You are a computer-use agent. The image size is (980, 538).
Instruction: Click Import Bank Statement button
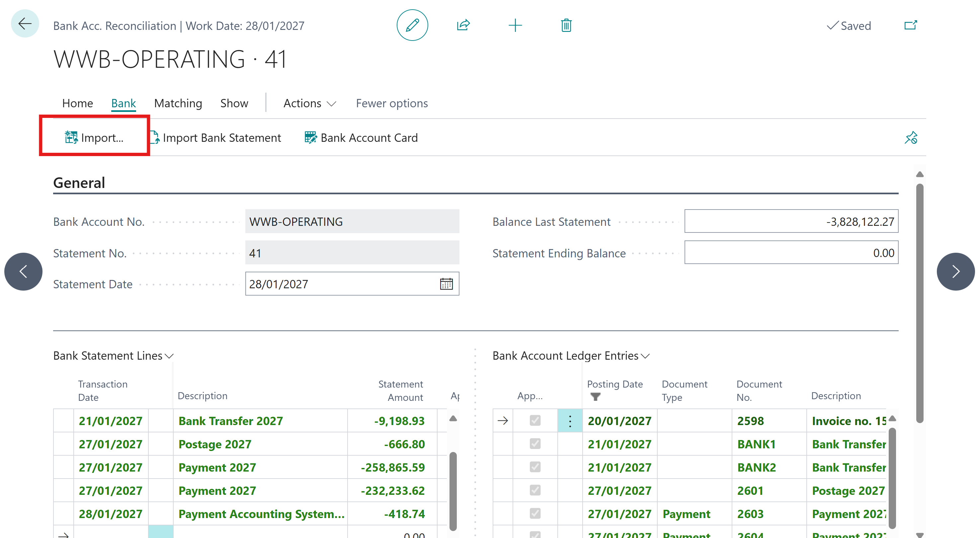[x=216, y=138]
